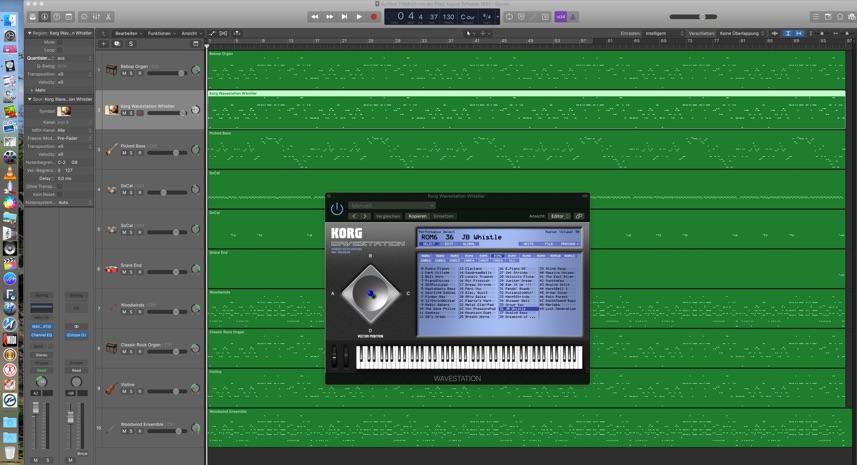Collapse the Spur Korg Wavestation section

(30, 99)
